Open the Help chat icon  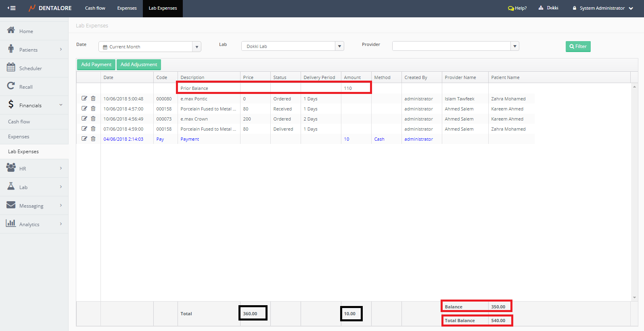point(511,8)
